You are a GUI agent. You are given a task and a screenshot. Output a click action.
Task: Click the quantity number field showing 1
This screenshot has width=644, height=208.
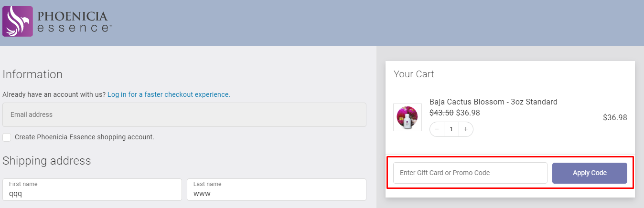point(451,129)
